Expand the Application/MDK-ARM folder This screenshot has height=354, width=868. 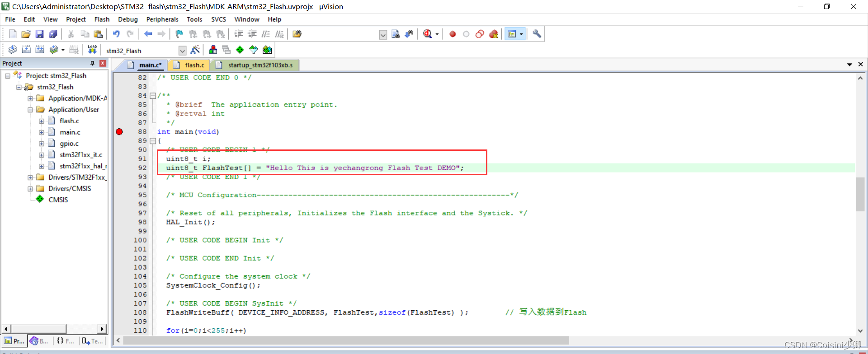click(x=30, y=98)
